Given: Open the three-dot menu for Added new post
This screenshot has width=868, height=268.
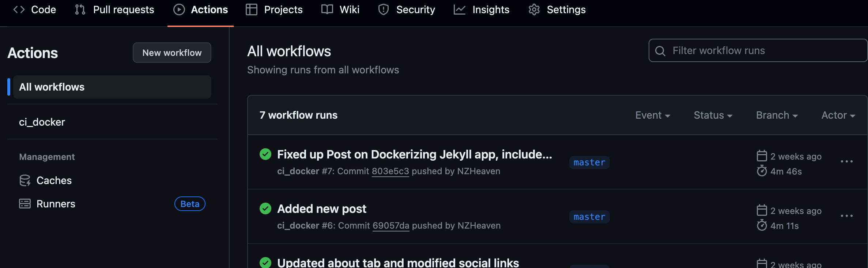Looking at the screenshot, I should click(x=846, y=216).
